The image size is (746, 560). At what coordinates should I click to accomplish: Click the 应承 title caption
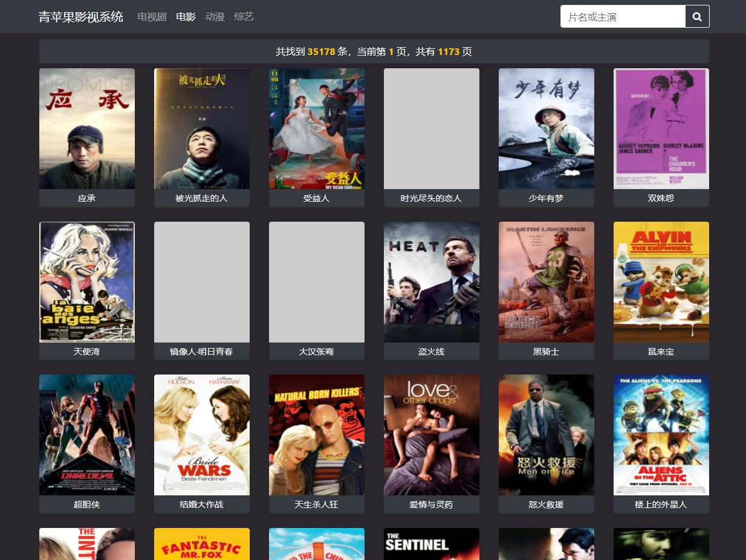tap(87, 198)
